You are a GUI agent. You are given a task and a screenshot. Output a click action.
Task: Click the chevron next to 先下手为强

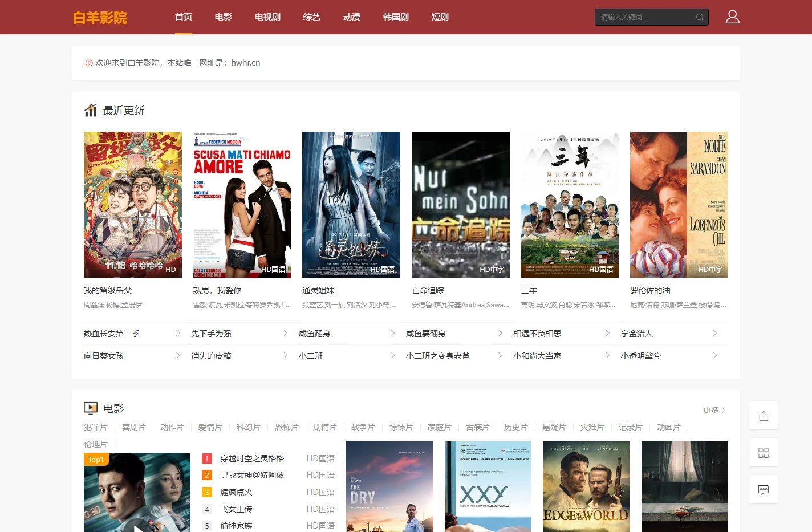coord(286,333)
